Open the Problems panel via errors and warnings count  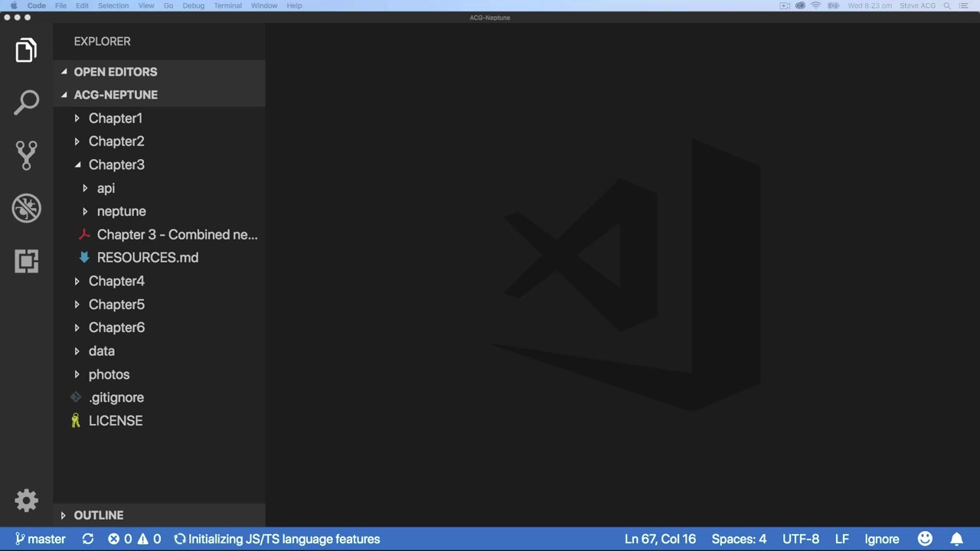click(135, 539)
